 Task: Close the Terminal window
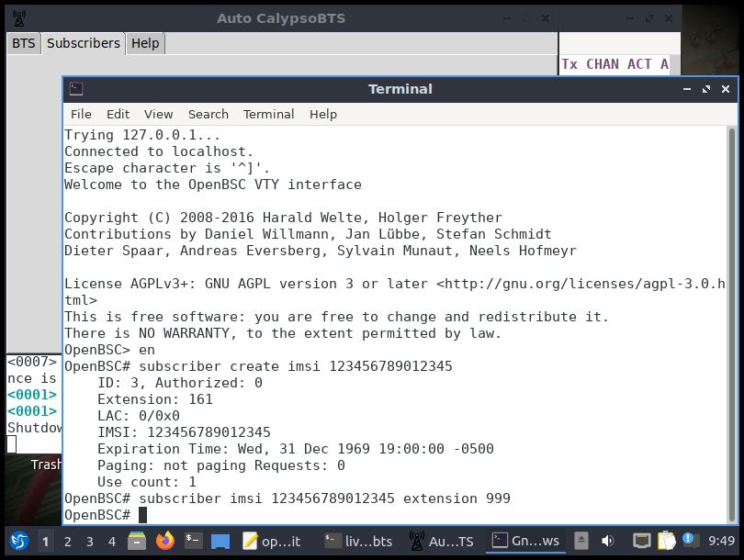pos(726,89)
